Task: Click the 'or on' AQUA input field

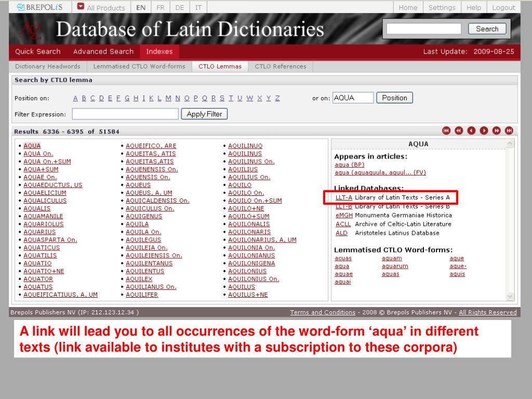Action: tap(353, 98)
